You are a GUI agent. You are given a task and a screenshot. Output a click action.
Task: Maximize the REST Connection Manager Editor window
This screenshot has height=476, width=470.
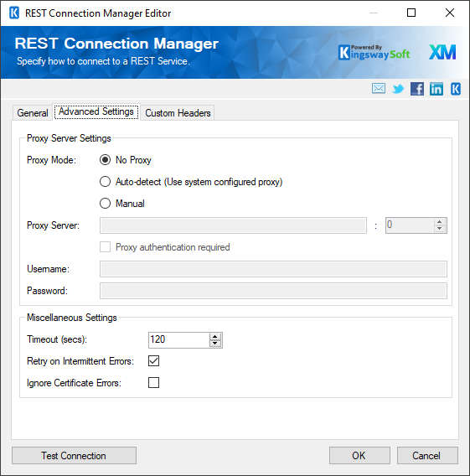tap(411, 13)
